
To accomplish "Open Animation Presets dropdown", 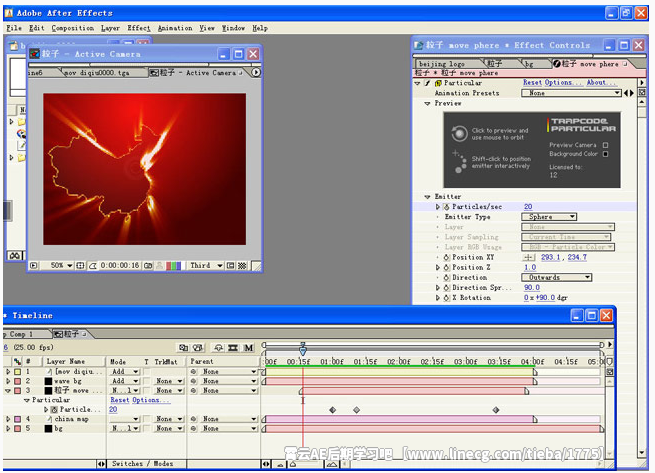I will pos(571,93).
